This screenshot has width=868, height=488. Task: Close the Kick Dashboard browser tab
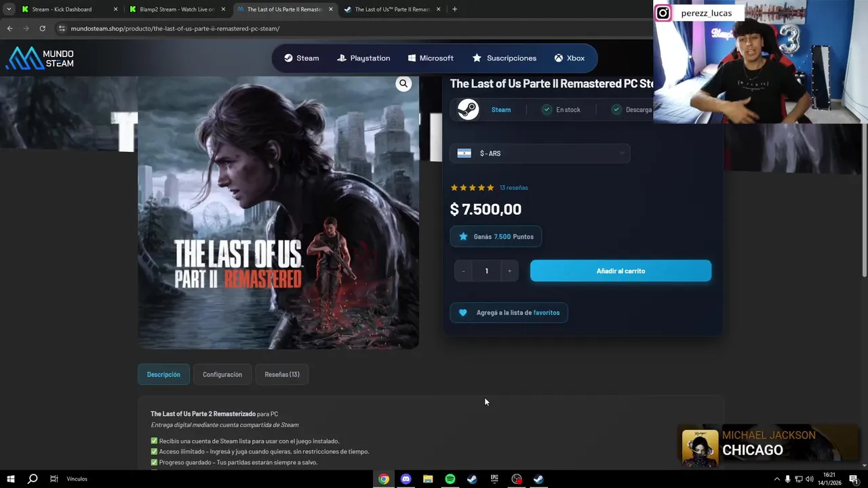(115, 9)
